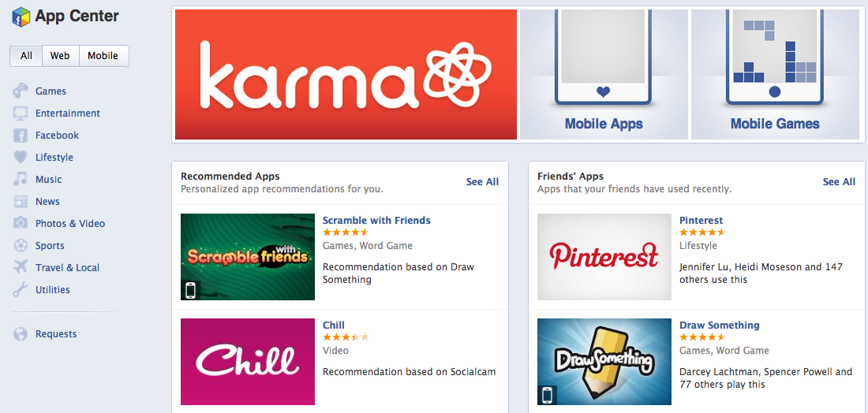The image size is (868, 413).
Task: Select the All filter tab
Action: [x=27, y=56]
